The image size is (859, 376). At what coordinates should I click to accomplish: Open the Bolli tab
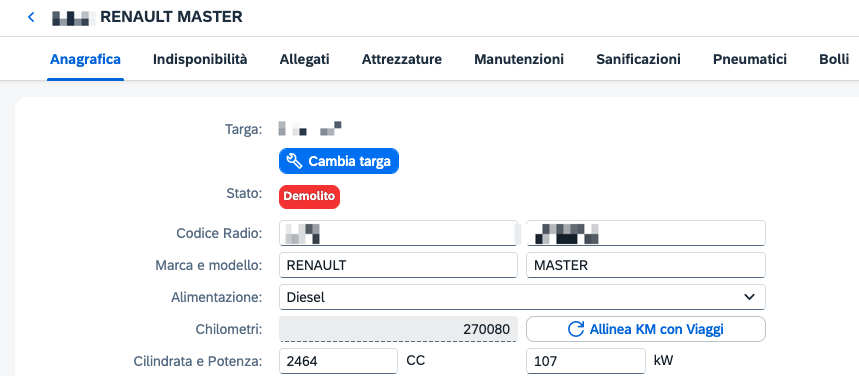coord(834,59)
